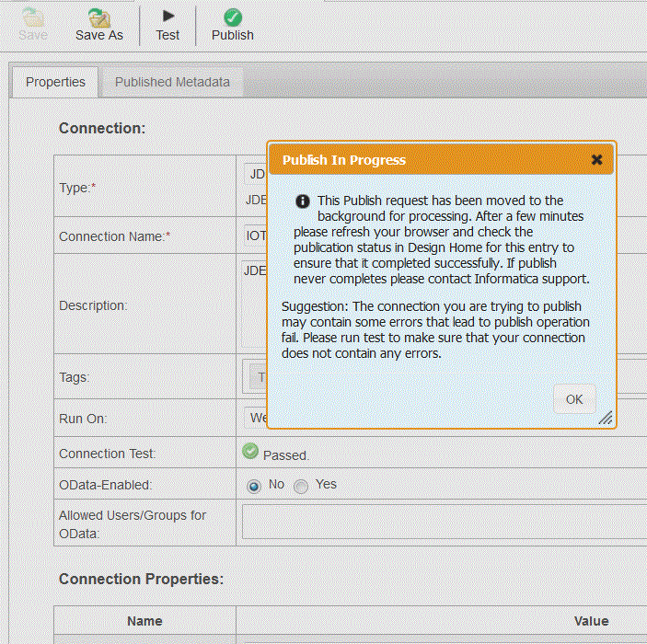
Task: Click the Save As toolbar icon
Action: pos(98,17)
